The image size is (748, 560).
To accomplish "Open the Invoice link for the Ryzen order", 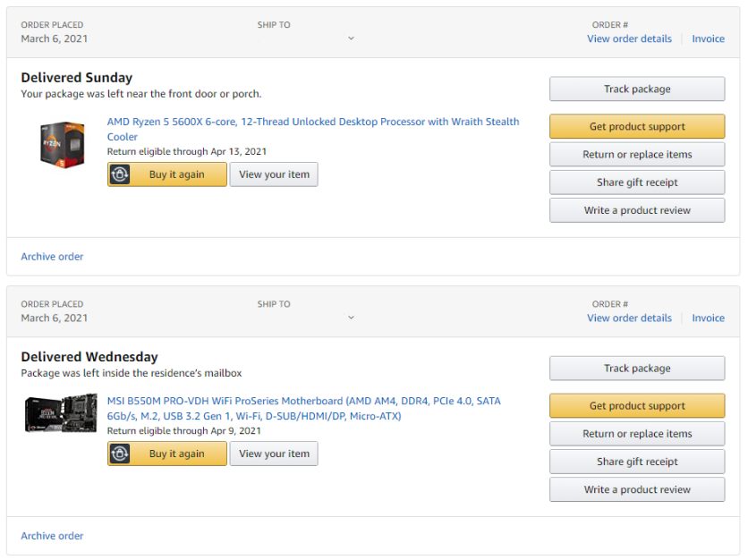I will pos(708,38).
